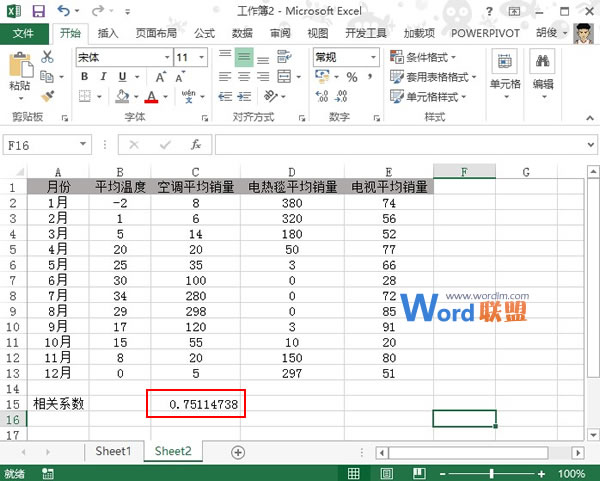
Task: Collapse the ribbon with the arrow
Action: point(590,118)
